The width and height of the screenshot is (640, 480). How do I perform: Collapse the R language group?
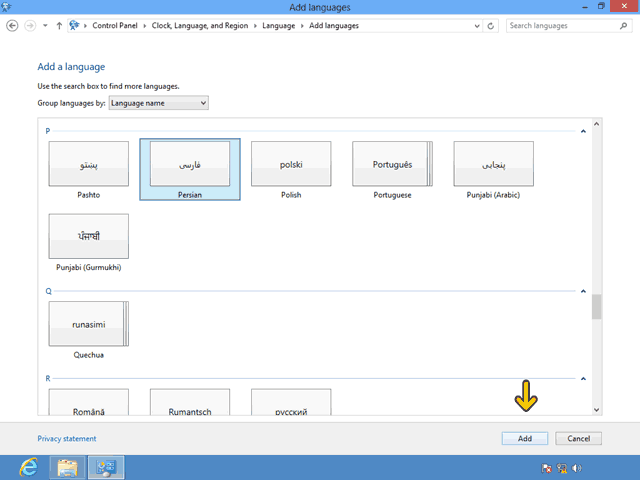(x=583, y=379)
